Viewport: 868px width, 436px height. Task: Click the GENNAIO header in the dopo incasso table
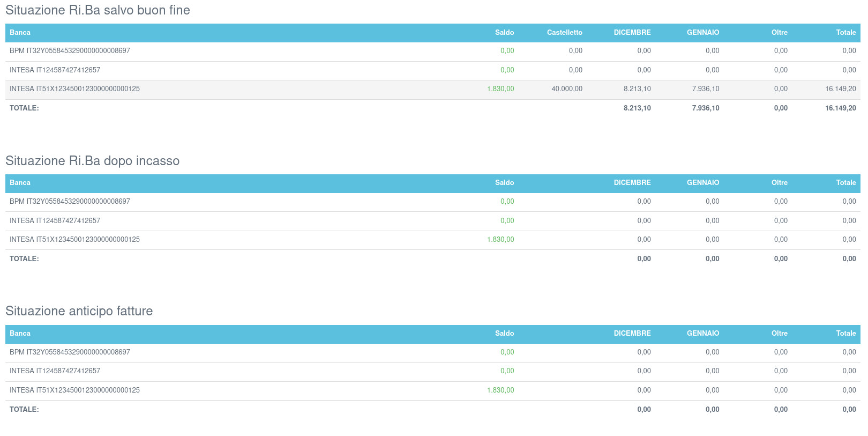pyautogui.click(x=702, y=183)
